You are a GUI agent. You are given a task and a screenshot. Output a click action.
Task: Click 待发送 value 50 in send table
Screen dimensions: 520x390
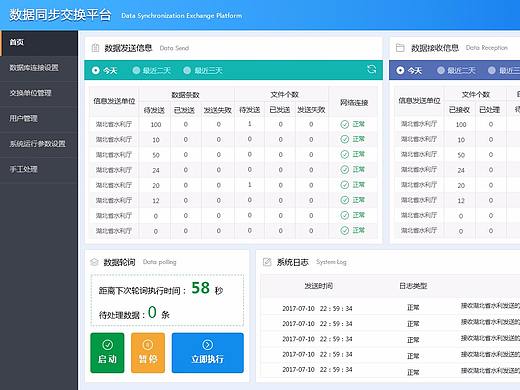tap(156, 155)
